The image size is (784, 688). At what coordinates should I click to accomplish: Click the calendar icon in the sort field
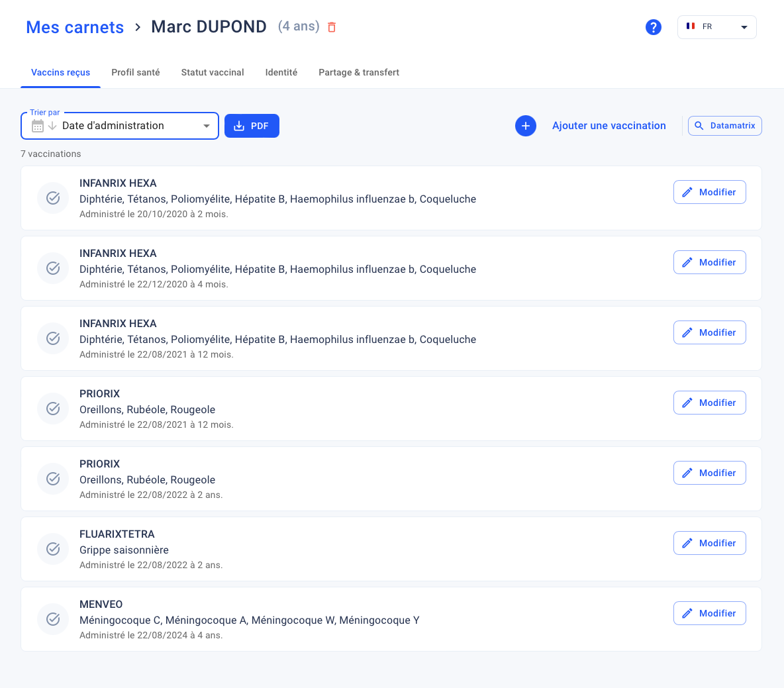[38, 126]
